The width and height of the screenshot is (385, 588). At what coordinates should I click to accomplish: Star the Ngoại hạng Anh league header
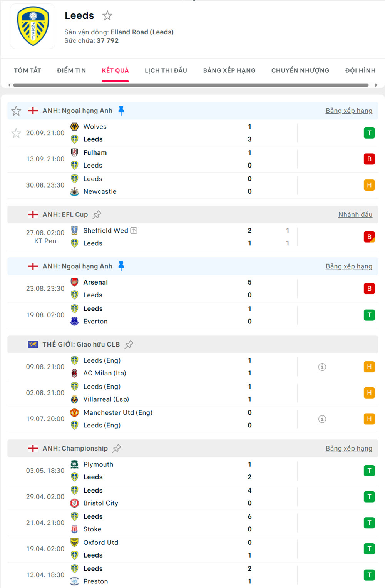coord(16,111)
